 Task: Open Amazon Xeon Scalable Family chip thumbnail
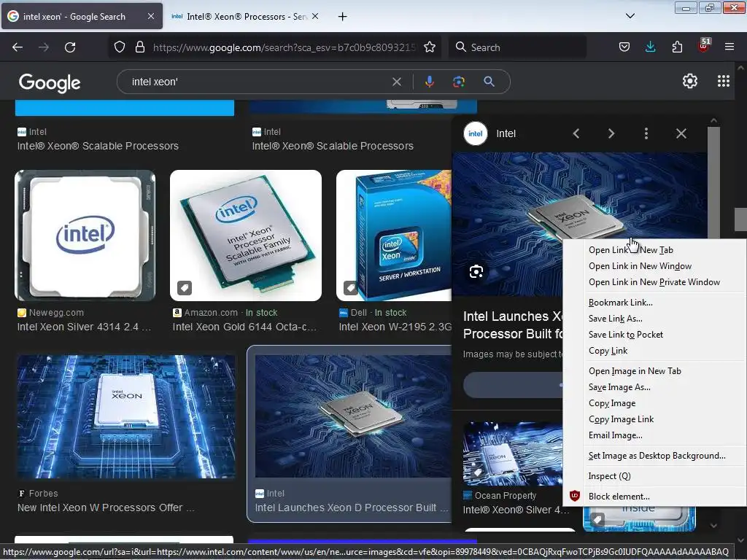(x=246, y=236)
